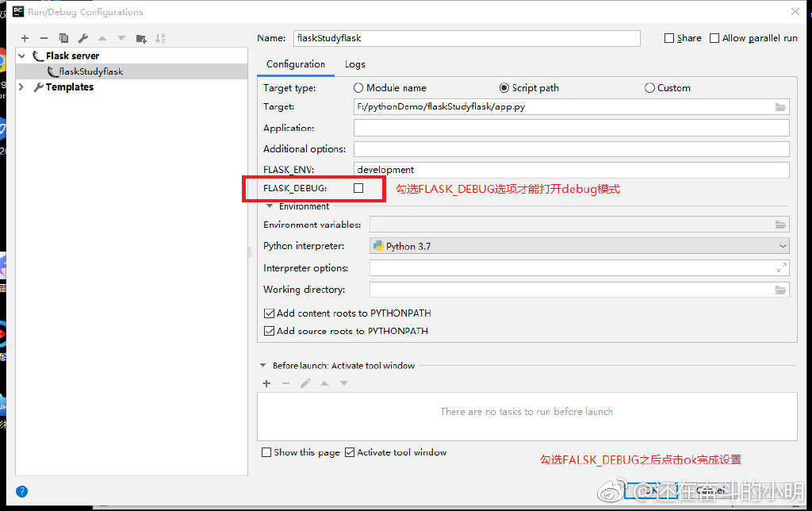Click inside the Name input field

tap(468, 37)
